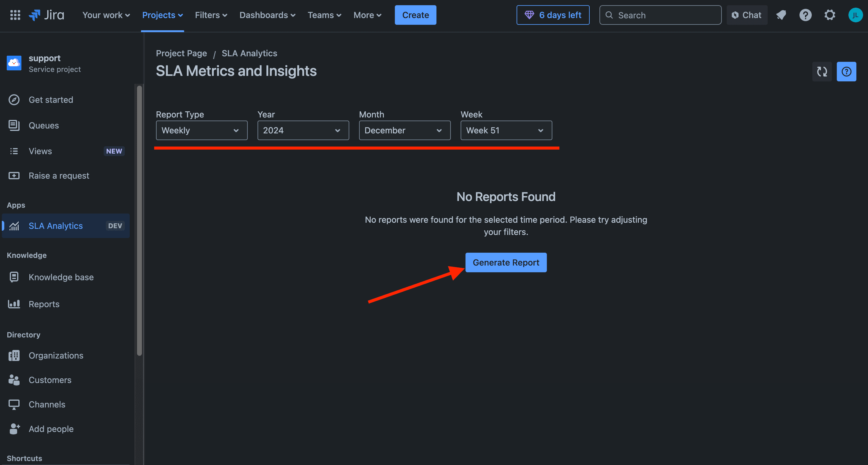Click the Organizations building icon

pyautogui.click(x=14, y=355)
